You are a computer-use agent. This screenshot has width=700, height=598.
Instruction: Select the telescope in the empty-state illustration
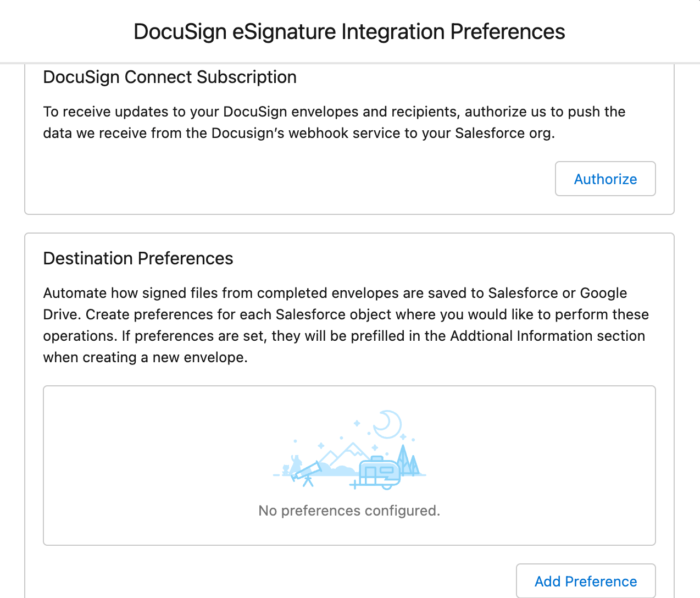(307, 473)
